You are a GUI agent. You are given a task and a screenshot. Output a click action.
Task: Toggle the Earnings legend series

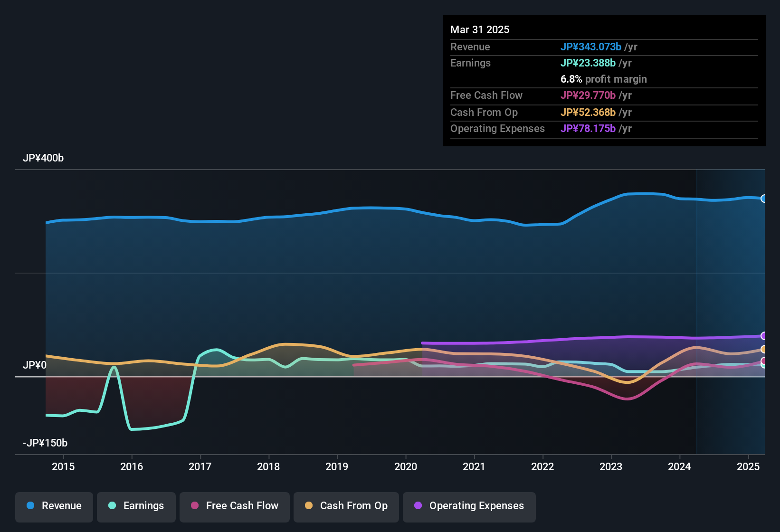tap(136, 506)
